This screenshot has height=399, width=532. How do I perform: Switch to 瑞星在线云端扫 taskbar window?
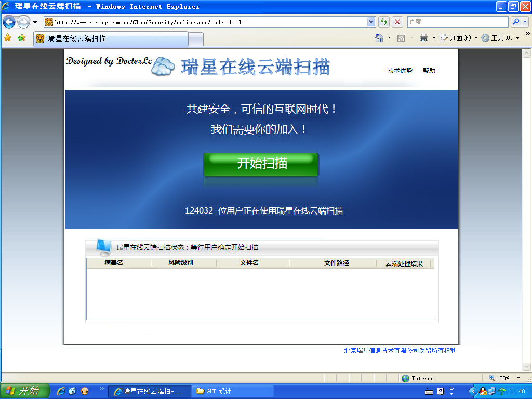[150, 392]
